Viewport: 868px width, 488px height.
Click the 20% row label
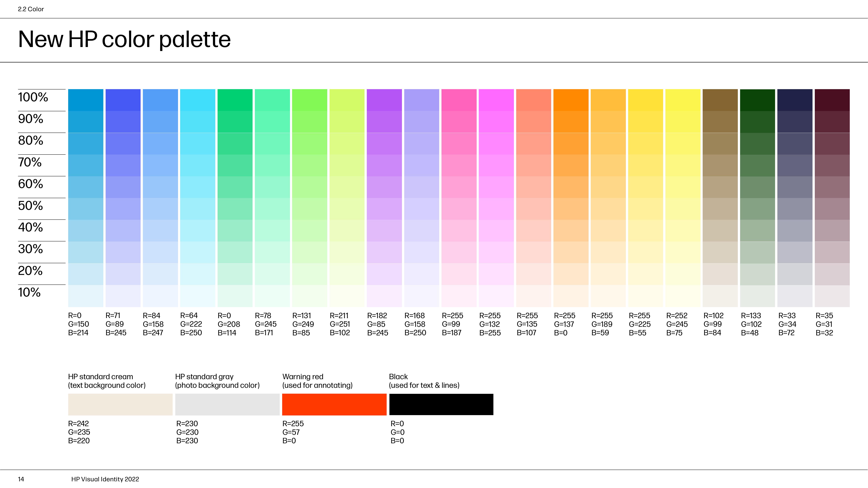pyautogui.click(x=30, y=271)
